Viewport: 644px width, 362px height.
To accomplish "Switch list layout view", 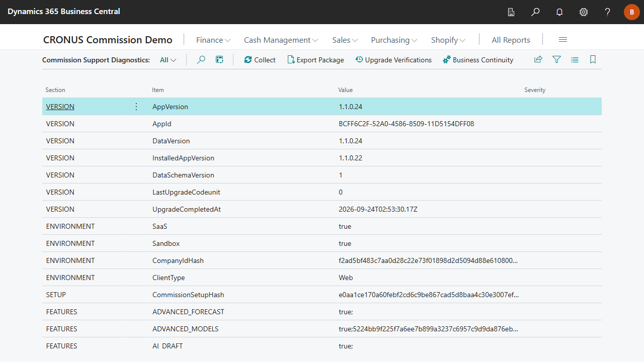I will (575, 60).
